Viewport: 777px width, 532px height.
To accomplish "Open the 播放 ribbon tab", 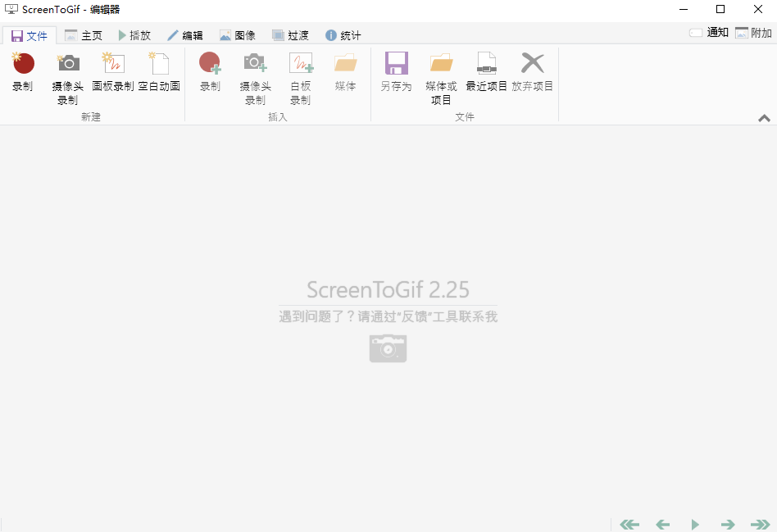I will [x=134, y=35].
